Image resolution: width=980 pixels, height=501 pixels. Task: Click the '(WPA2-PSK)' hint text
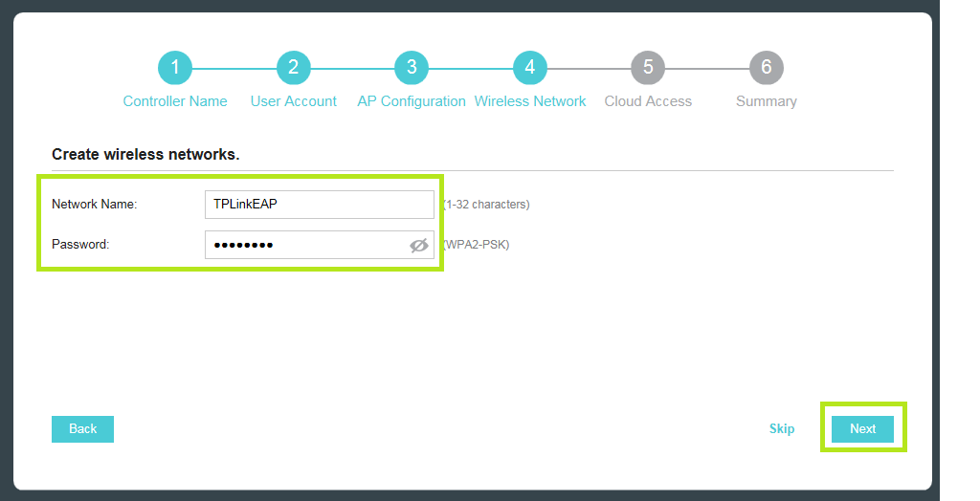tap(477, 245)
